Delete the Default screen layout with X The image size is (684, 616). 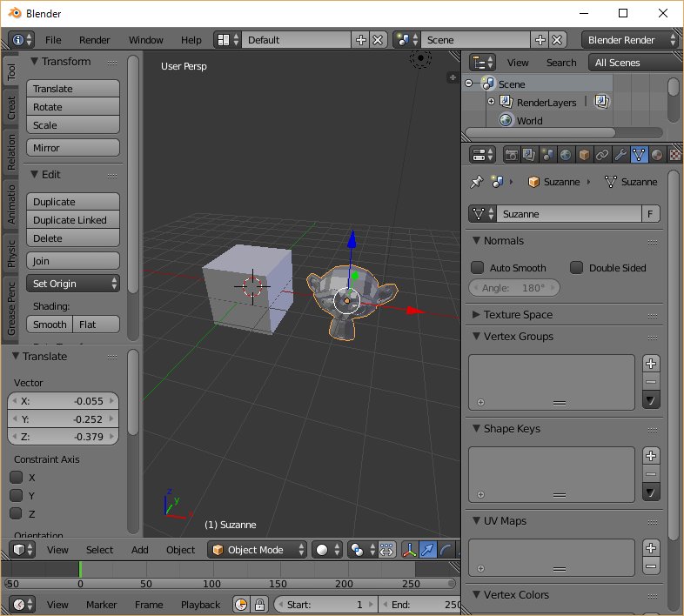(x=378, y=40)
